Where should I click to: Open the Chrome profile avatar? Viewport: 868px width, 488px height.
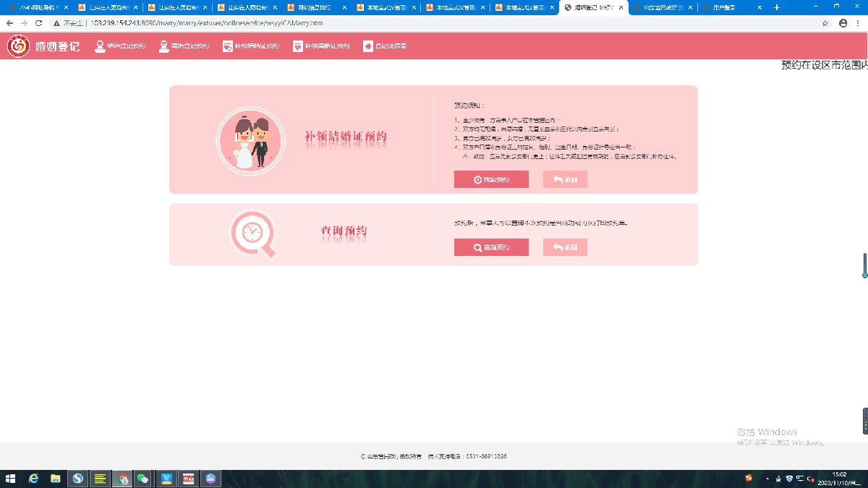click(843, 23)
